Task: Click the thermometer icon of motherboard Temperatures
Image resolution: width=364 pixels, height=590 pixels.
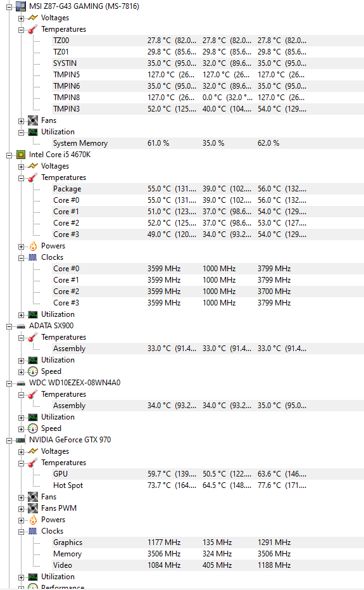Action: [33, 29]
